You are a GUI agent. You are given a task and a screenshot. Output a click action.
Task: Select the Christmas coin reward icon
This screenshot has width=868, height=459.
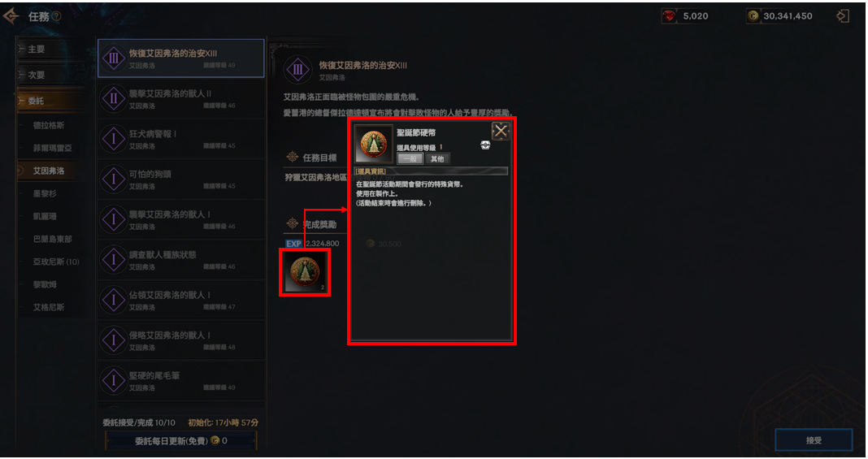click(305, 271)
